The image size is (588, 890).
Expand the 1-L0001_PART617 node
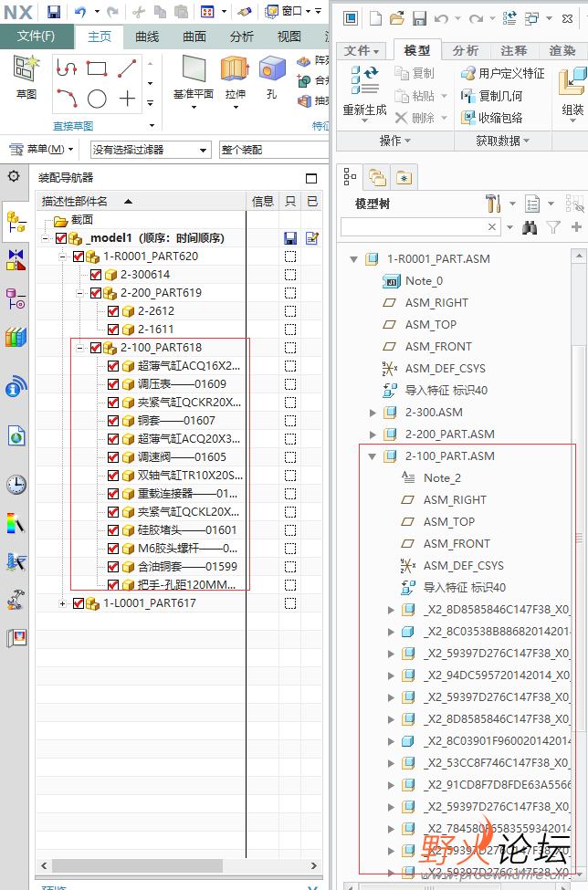pos(63,603)
